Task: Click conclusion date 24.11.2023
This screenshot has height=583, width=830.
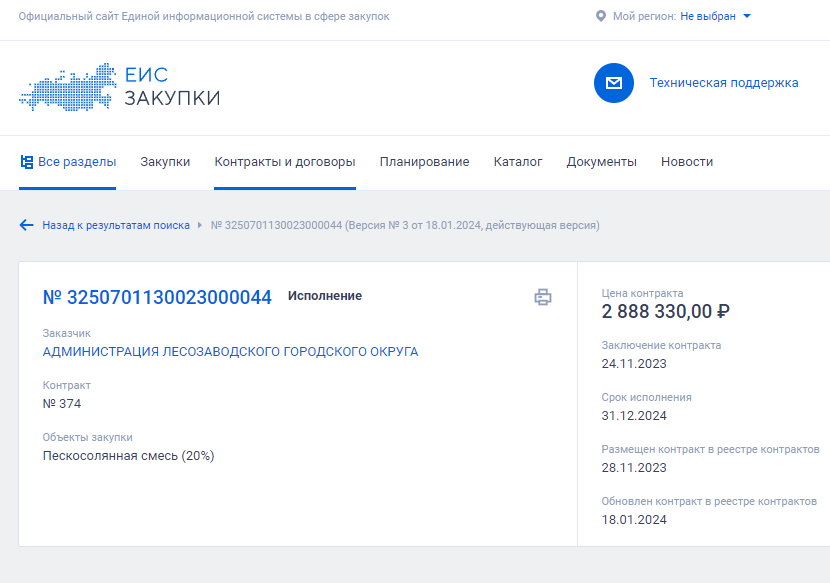Action: tap(634, 364)
